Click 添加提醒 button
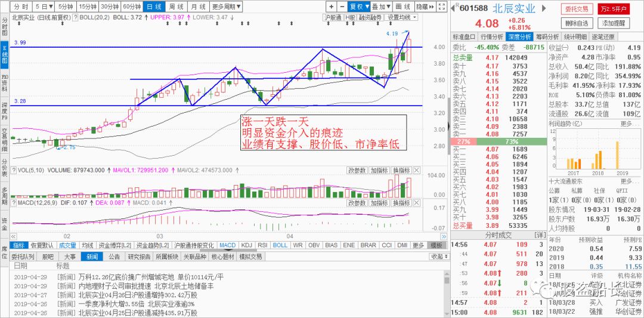 (614, 23)
